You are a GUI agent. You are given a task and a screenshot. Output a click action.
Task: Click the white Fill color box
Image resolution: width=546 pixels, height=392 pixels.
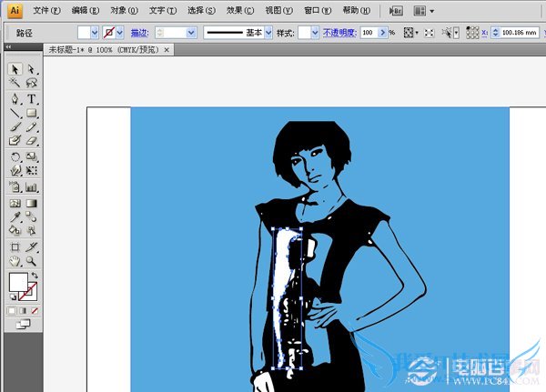18,282
